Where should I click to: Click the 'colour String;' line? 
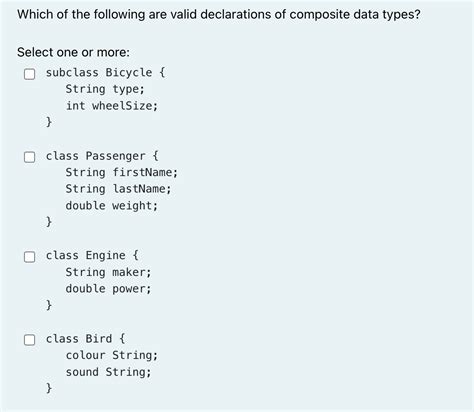point(112,355)
